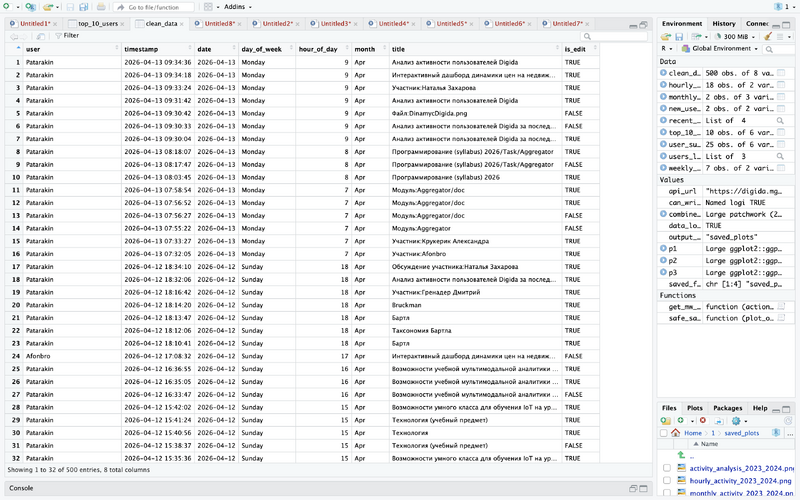View the clean_data table via grid icon
This screenshot has width=800, height=500.
(781, 73)
